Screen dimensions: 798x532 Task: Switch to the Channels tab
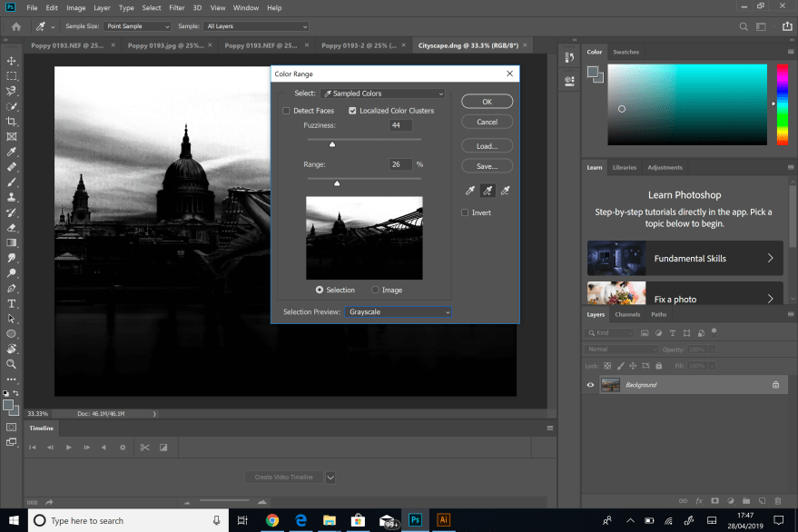click(x=626, y=314)
